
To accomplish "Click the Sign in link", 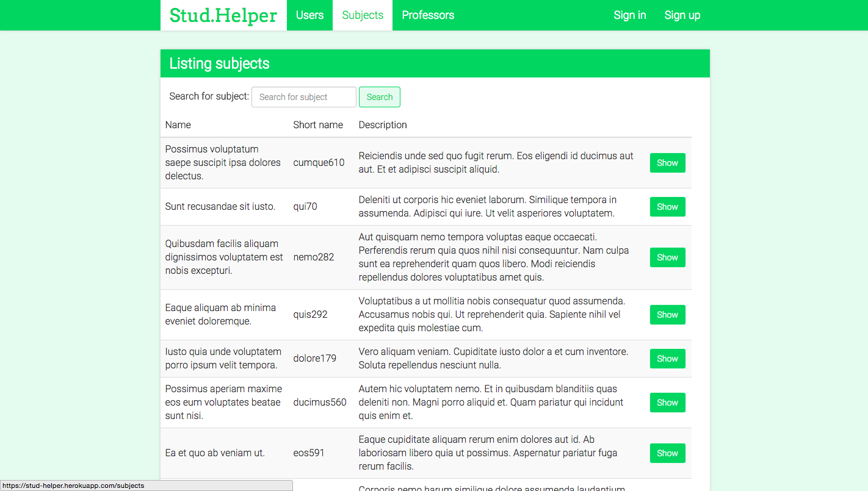I will point(629,15).
